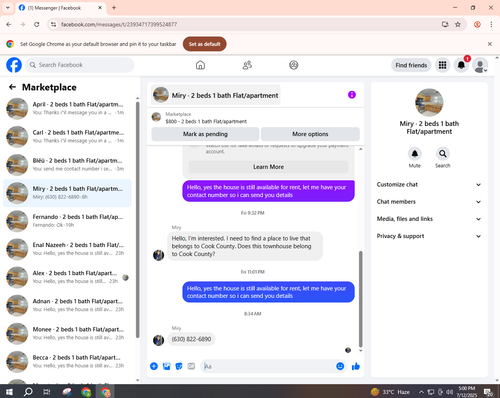
Task: Dismiss the Chrome default browser banner
Action: (x=490, y=44)
